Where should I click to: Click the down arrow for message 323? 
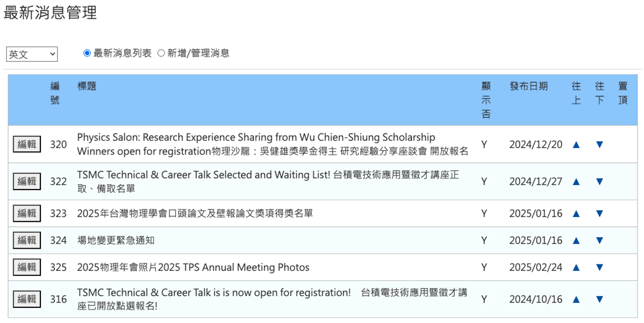tap(600, 214)
